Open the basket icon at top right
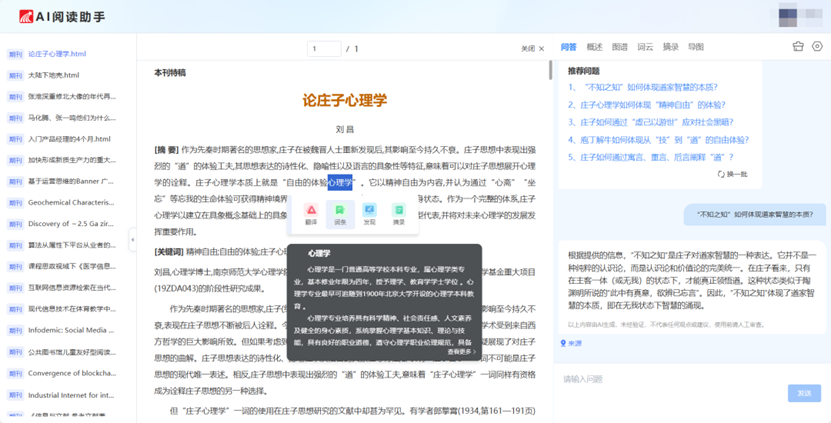The width and height of the screenshot is (831, 423). 798,47
